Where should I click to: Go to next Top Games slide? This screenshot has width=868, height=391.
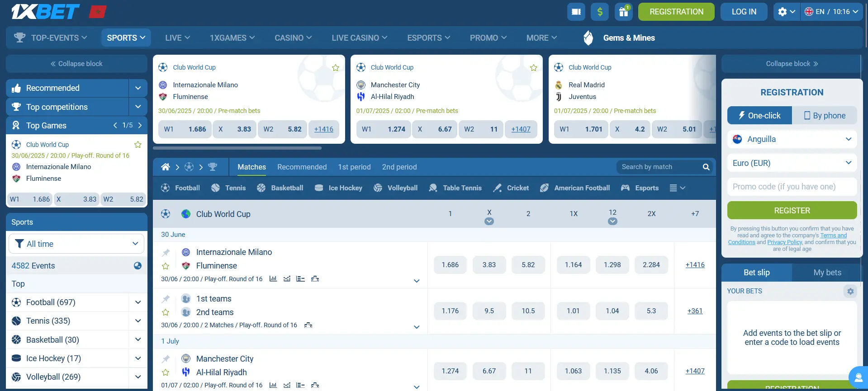pyautogui.click(x=140, y=125)
